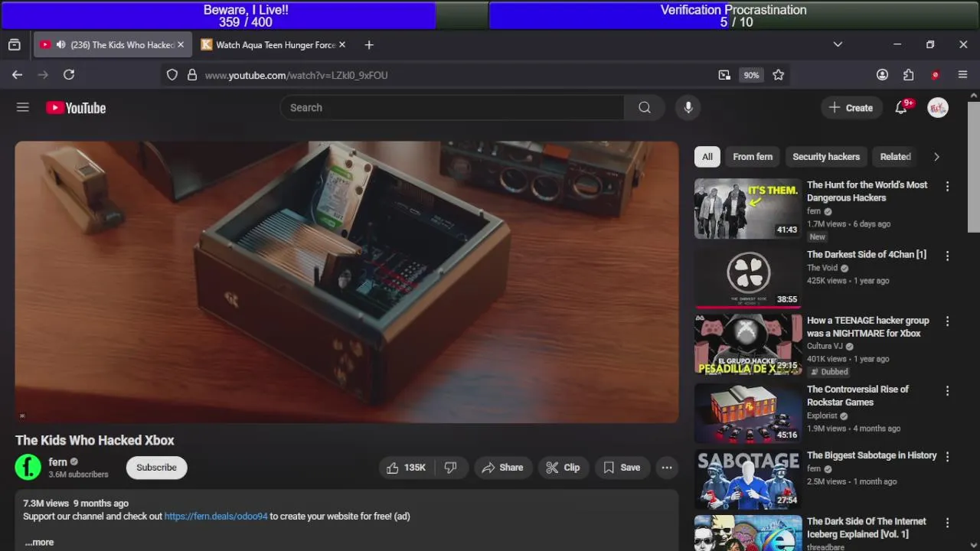Expand the description with ...more
The width and height of the screenshot is (980, 551).
pyautogui.click(x=39, y=542)
